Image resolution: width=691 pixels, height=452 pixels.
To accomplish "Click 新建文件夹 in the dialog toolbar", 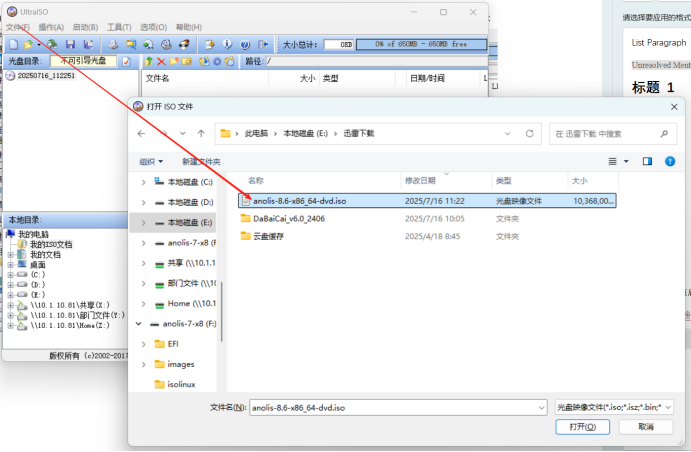I will tap(201, 162).
